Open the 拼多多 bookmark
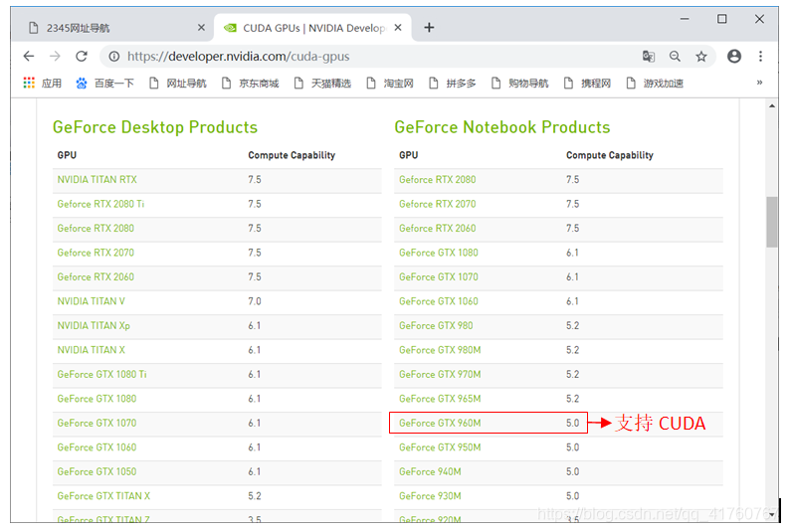 tap(453, 83)
